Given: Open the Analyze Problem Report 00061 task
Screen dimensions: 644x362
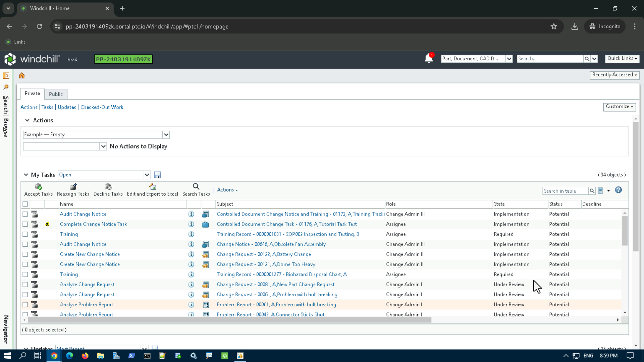Looking at the screenshot, I should coord(87,304).
